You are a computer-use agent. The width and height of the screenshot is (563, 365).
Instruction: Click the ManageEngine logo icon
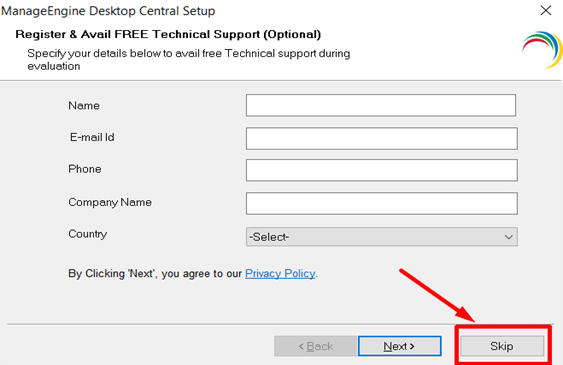pyautogui.click(x=542, y=50)
